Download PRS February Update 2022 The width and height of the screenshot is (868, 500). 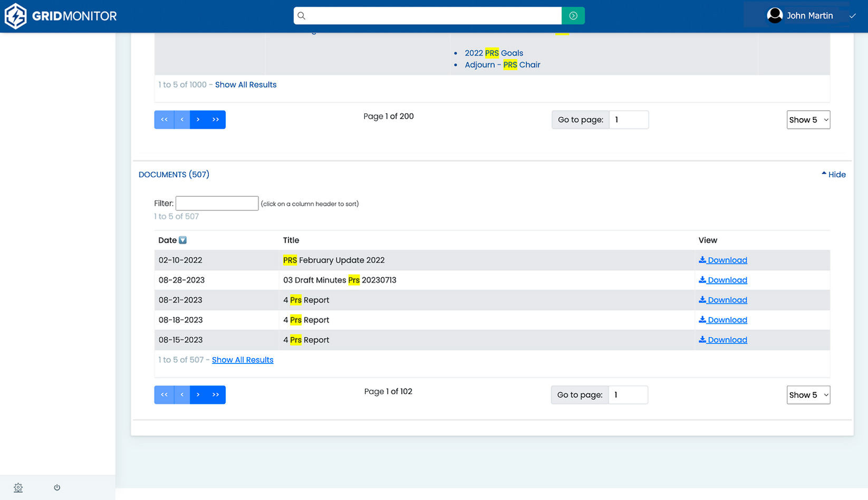[723, 260]
